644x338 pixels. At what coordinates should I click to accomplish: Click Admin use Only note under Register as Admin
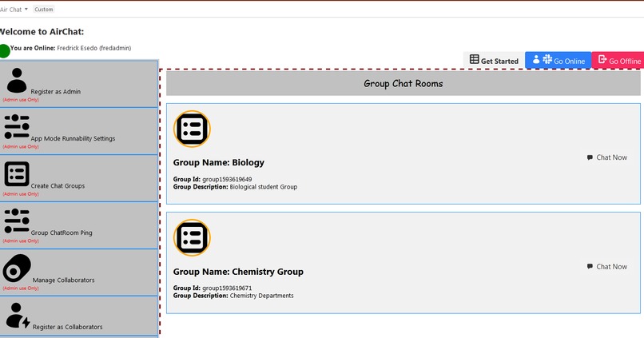[x=21, y=100]
